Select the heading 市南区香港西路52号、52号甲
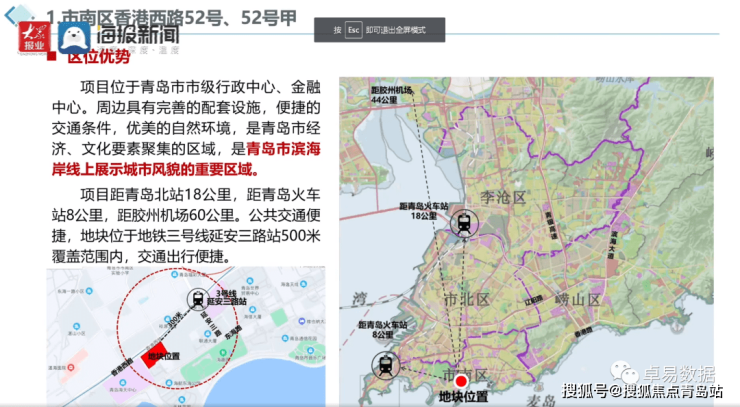 point(179,18)
